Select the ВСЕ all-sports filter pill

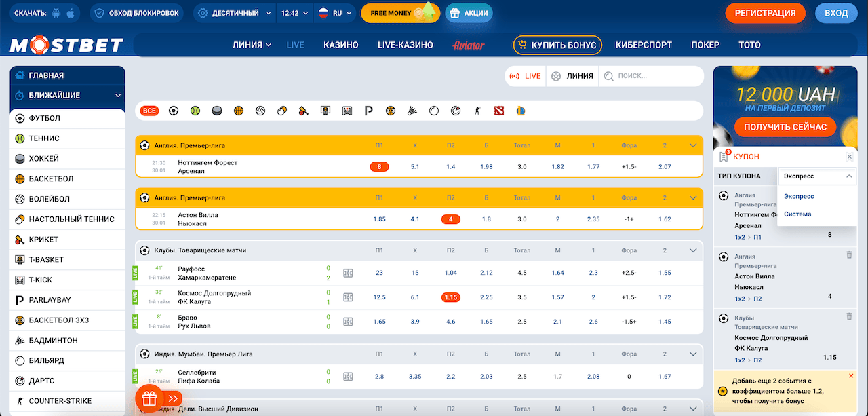pyautogui.click(x=150, y=111)
